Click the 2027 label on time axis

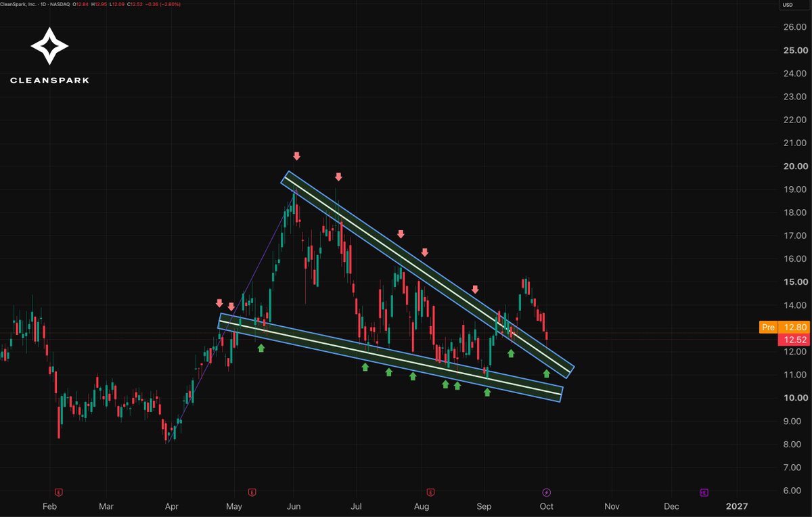(x=736, y=506)
